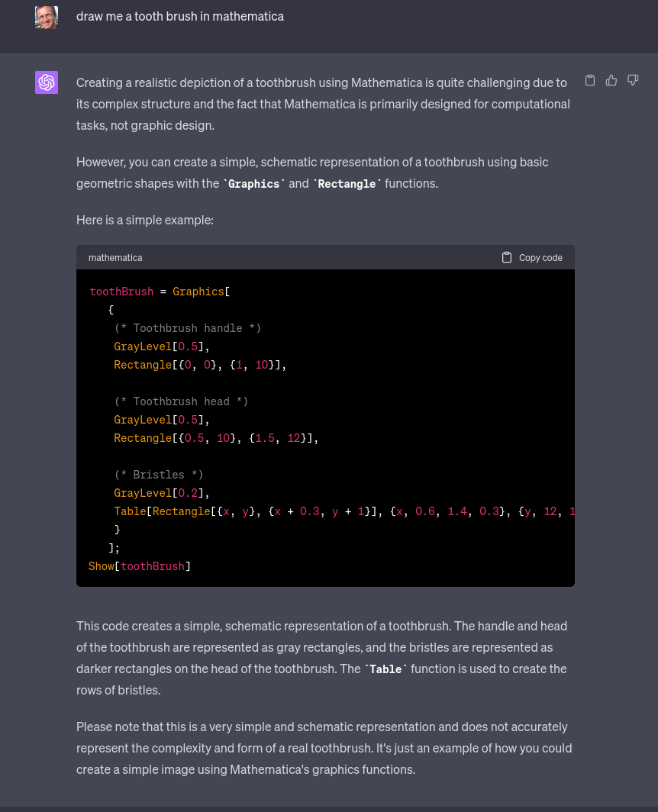Click the GrayLevel[0.2] code line
Image resolution: width=658 pixels, height=812 pixels.
pos(161,493)
